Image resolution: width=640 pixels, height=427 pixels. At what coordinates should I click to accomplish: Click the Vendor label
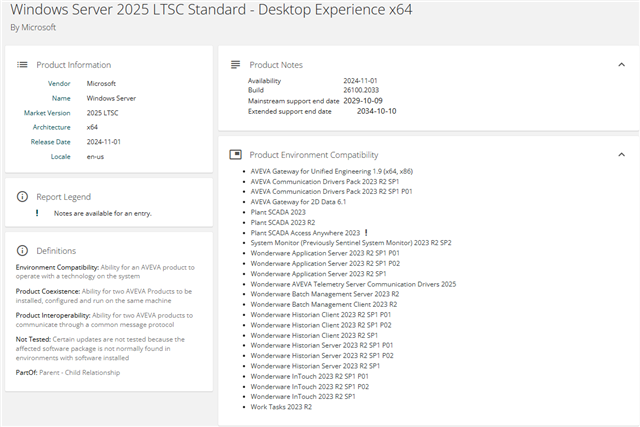pyautogui.click(x=59, y=84)
